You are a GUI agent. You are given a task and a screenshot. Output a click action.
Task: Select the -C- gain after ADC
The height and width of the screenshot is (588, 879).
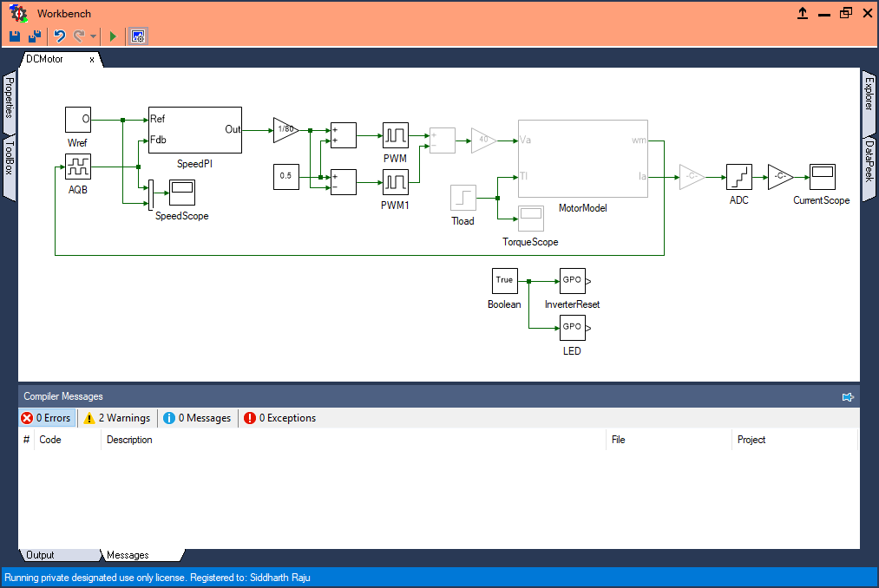point(780,177)
